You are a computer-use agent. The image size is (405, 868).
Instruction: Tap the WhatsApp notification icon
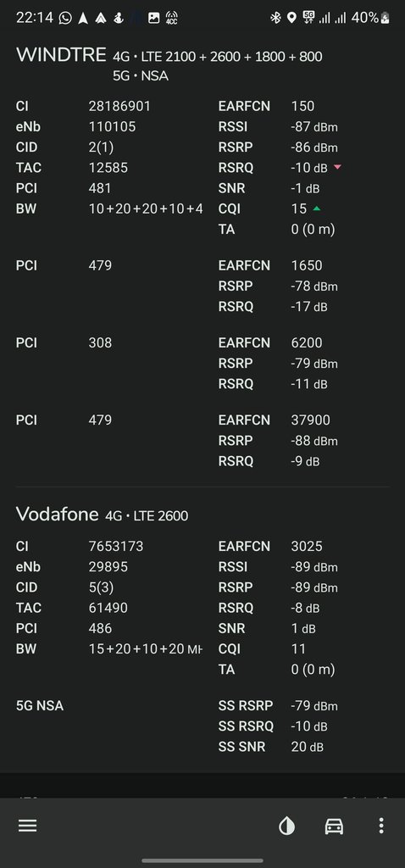[65, 18]
